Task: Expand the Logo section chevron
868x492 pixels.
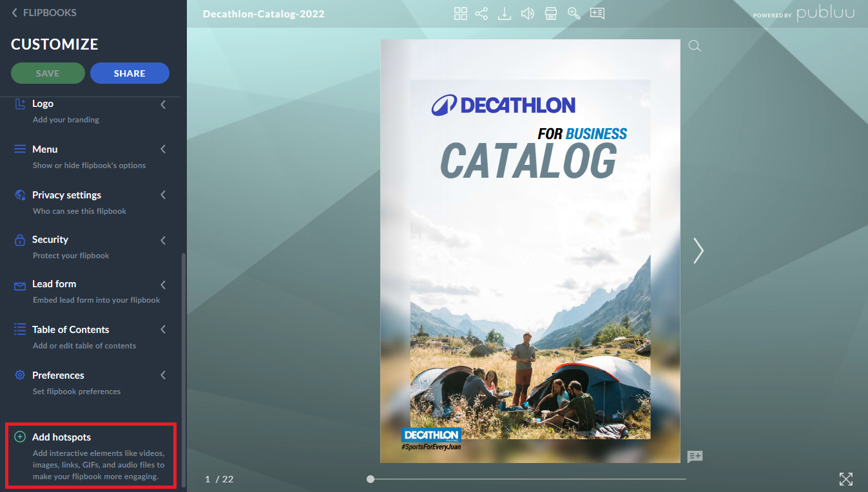Action: point(163,104)
